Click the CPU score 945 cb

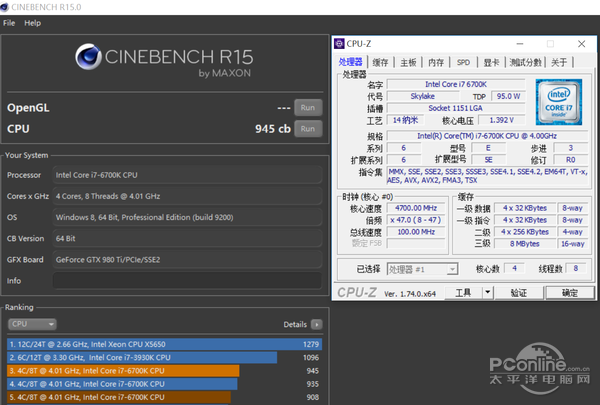[x=273, y=129]
